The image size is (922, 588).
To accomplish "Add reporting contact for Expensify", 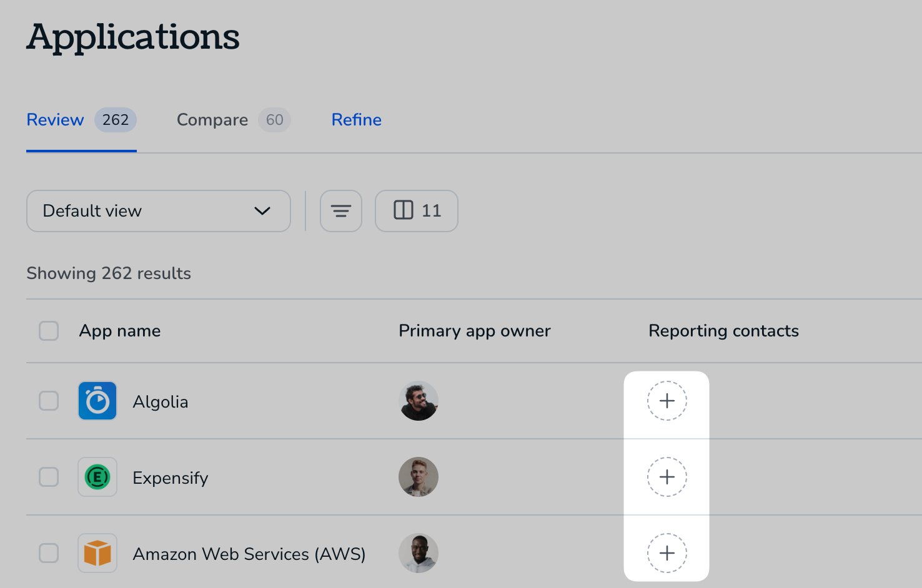I will tap(667, 477).
